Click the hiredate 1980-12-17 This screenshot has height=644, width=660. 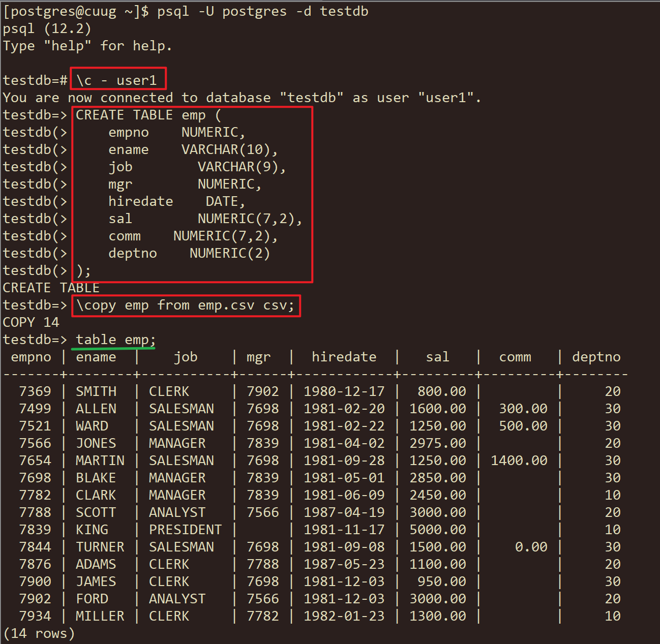tap(344, 391)
